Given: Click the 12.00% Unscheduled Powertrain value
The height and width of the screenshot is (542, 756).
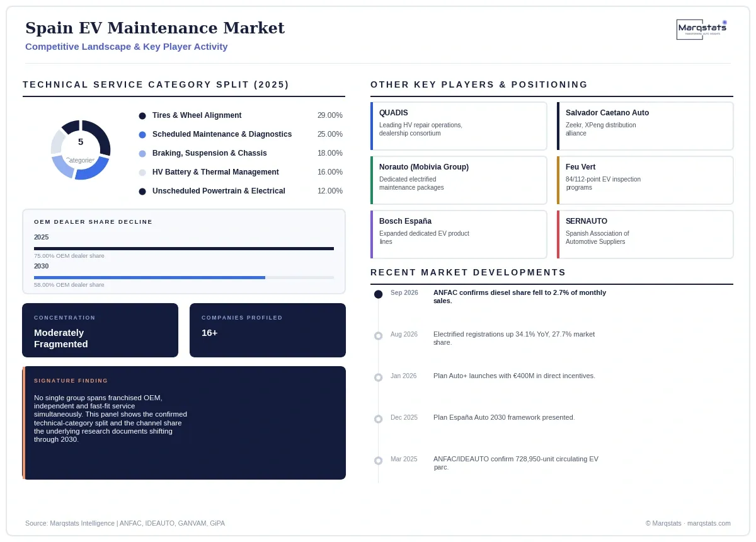Looking at the screenshot, I should click(330, 192).
